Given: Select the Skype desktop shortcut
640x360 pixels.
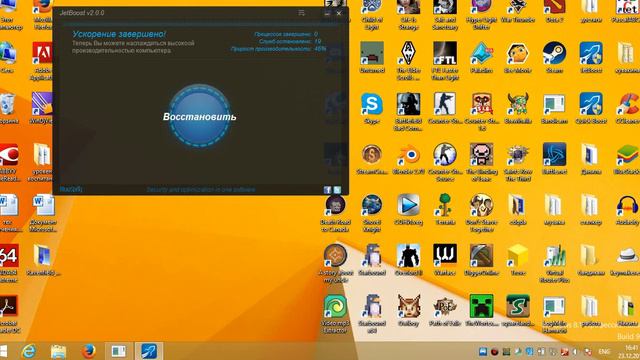Looking at the screenshot, I should pos(372,108).
